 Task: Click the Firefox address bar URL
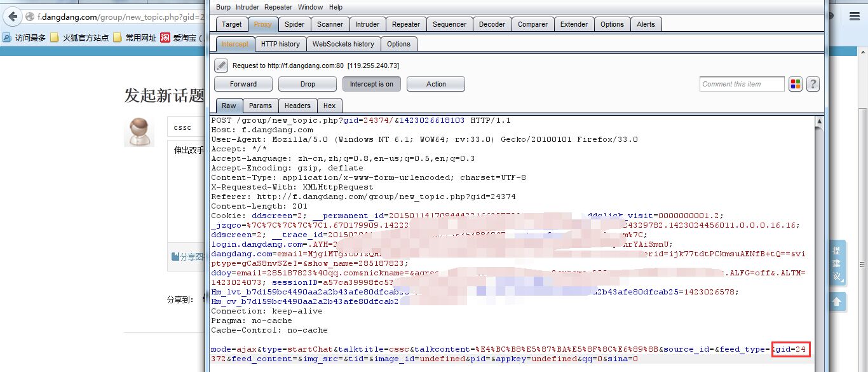pos(121,17)
